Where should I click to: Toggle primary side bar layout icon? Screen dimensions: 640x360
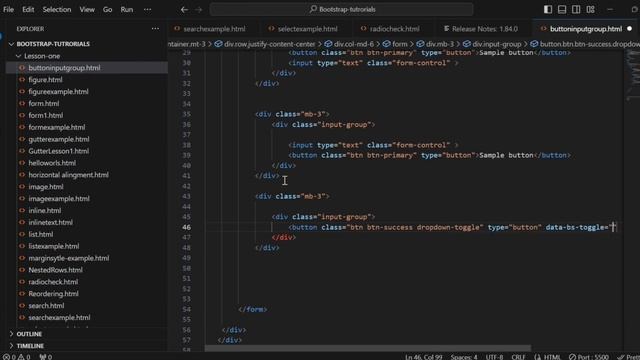pos(548,9)
